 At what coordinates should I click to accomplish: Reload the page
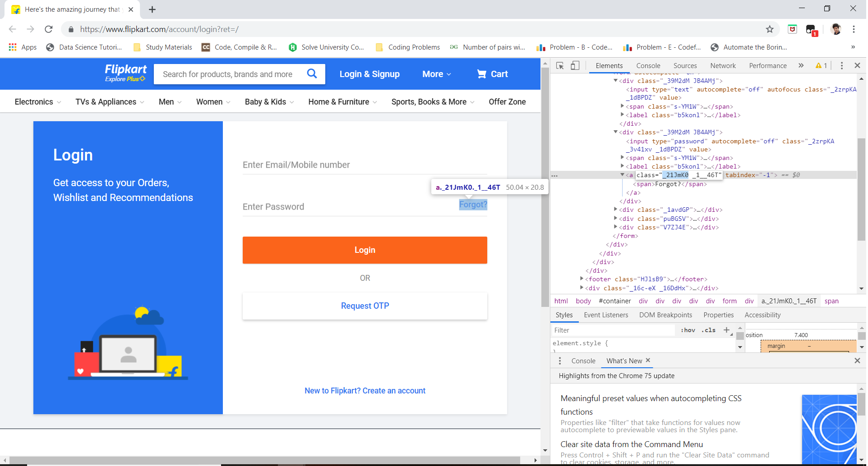tap(49, 29)
